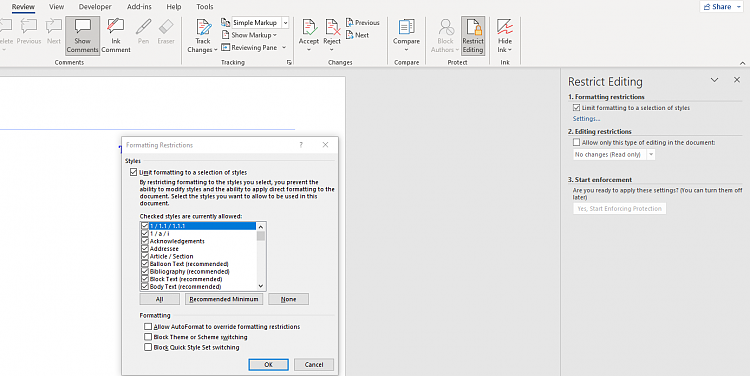
Task: Toggle Limit formatting checkbox in dialog
Action: [x=133, y=172]
